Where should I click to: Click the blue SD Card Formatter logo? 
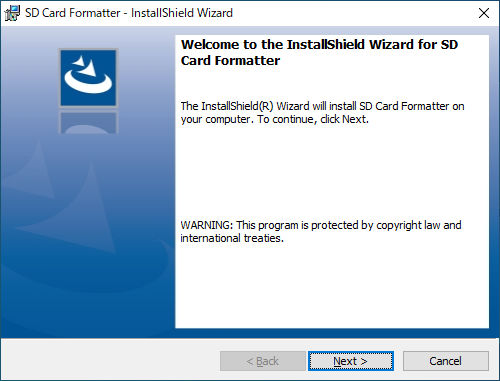point(88,78)
